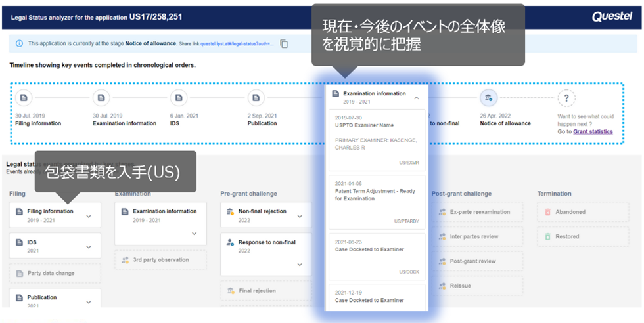Expand the Non-final rejection card chevron
644x323 pixels.
[x=300, y=216]
